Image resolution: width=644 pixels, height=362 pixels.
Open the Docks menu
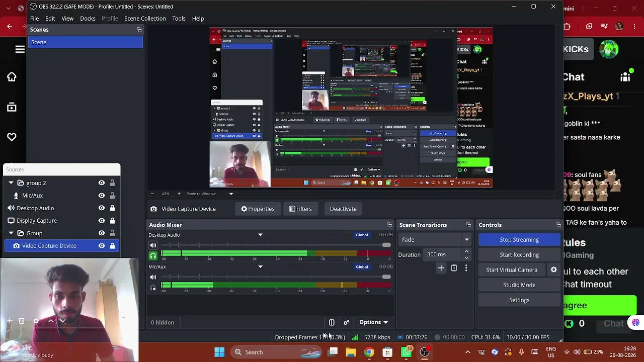click(88, 19)
